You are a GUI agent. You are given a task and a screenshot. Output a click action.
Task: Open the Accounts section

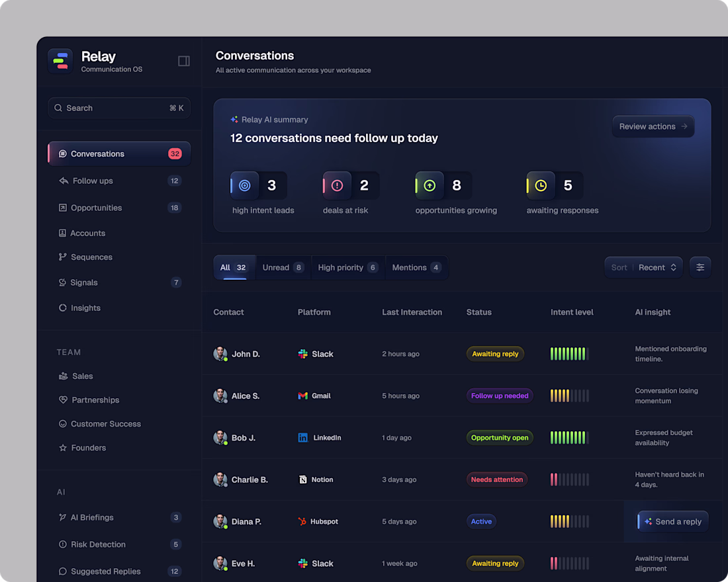click(119, 233)
